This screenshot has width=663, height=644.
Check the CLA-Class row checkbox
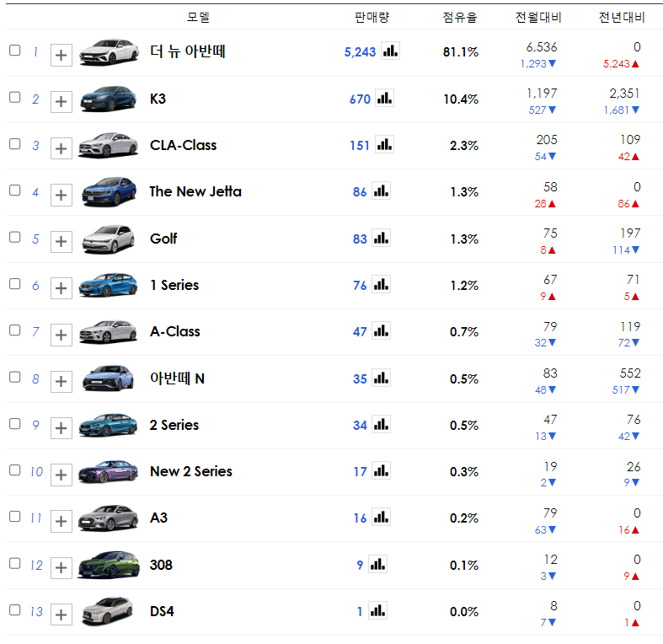tap(15, 144)
